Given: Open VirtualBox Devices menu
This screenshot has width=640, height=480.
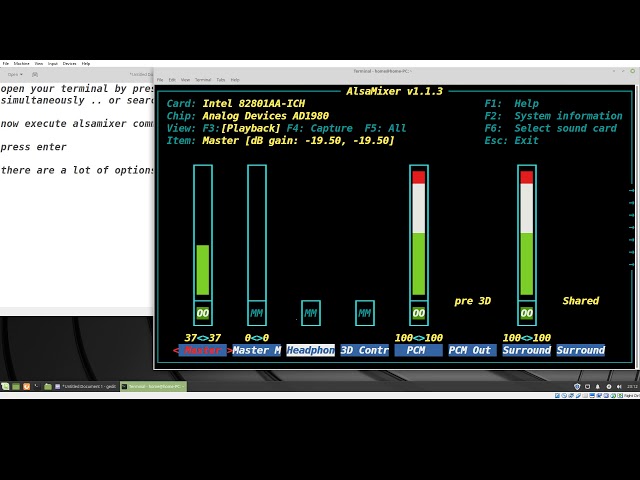Looking at the screenshot, I should tap(69, 64).
